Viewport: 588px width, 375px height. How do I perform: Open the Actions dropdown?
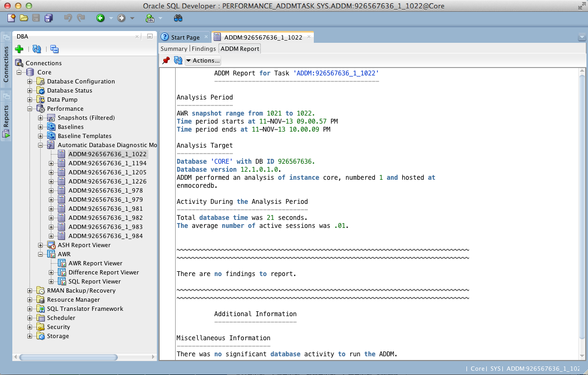click(202, 60)
